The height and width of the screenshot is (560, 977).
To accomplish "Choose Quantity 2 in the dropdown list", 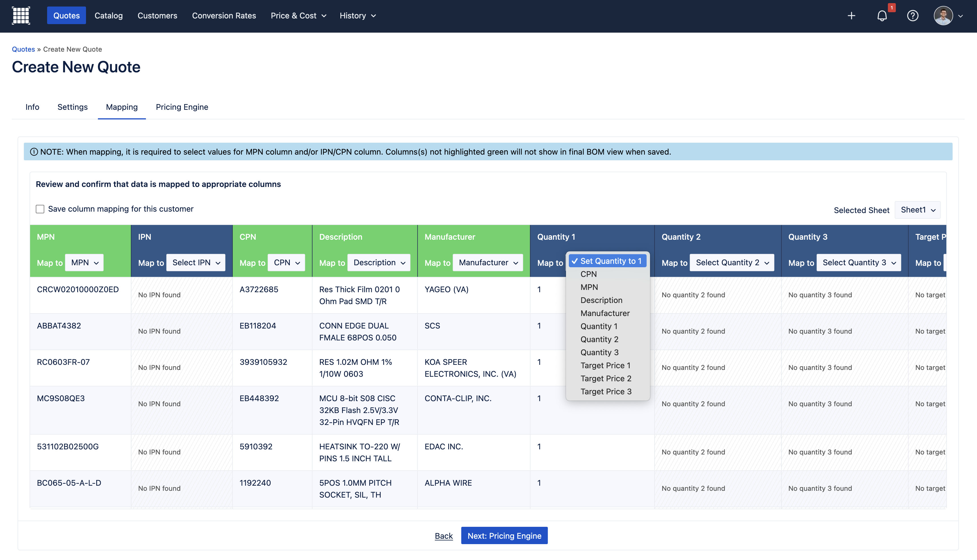I will (x=608, y=340).
